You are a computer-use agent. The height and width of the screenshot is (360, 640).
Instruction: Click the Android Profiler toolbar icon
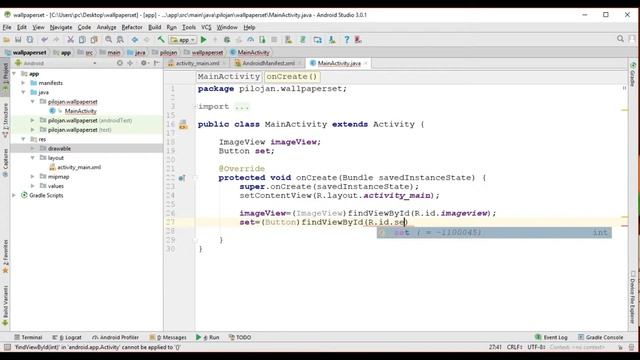coord(251,40)
